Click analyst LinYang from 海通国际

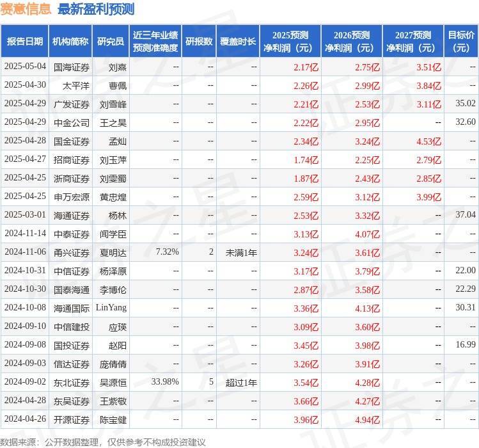point(111,308)
